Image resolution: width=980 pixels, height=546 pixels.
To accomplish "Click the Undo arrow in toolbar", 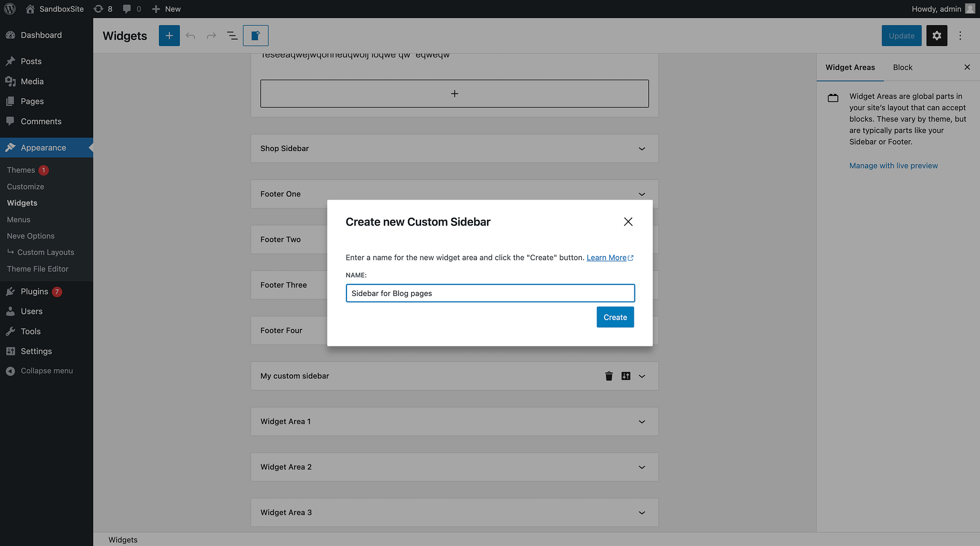I will (190, 36).
